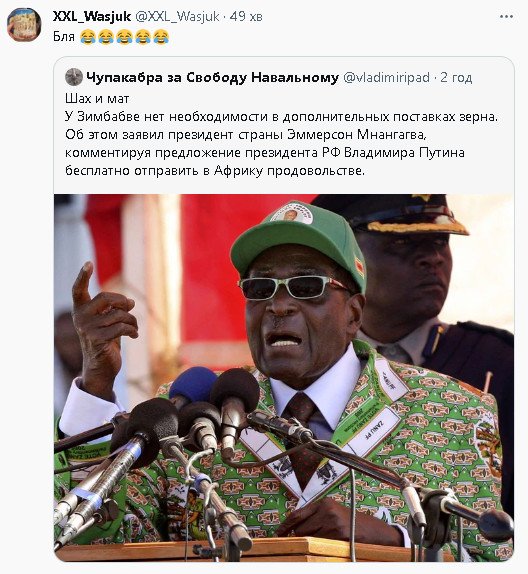
Task: Click the line бесплатно отправить в Африку продовольстве
Action: (x=215, y=171)
